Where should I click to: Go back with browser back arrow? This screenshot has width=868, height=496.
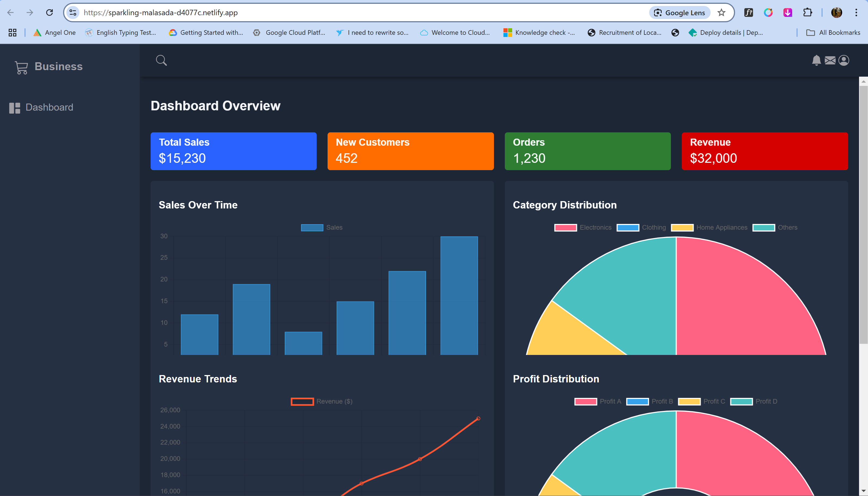[11, 13]
